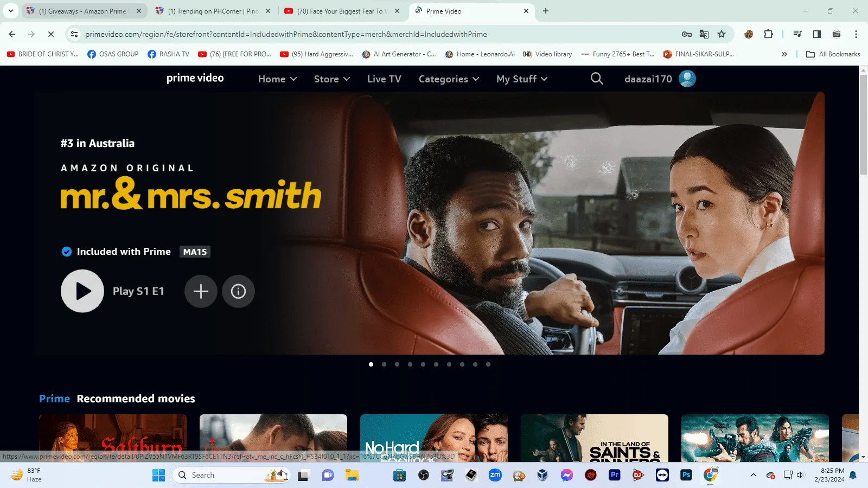Open details info for Mr. & Mrs. Smith
The width and height of the screenshot is (868, 488).
[238, 291]
